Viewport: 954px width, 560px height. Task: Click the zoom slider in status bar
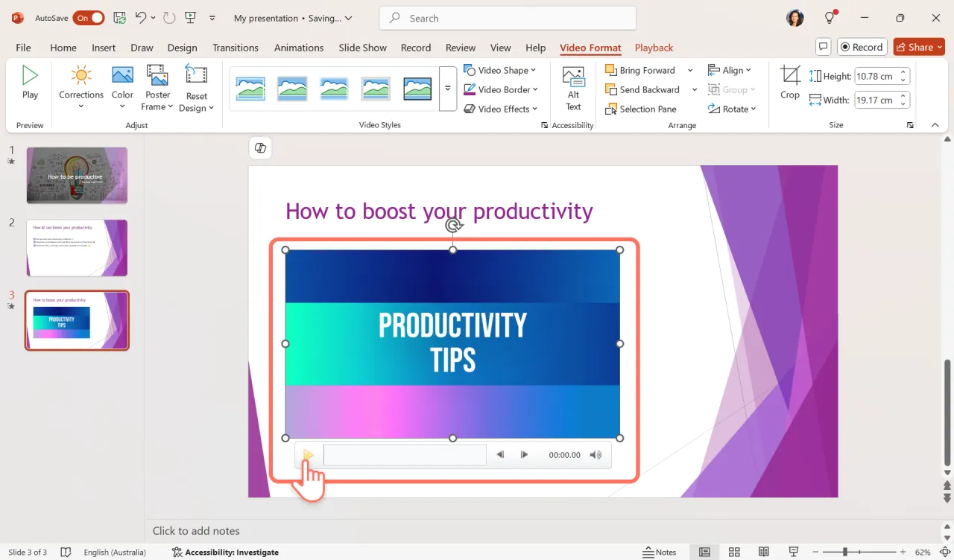[845, 552]
